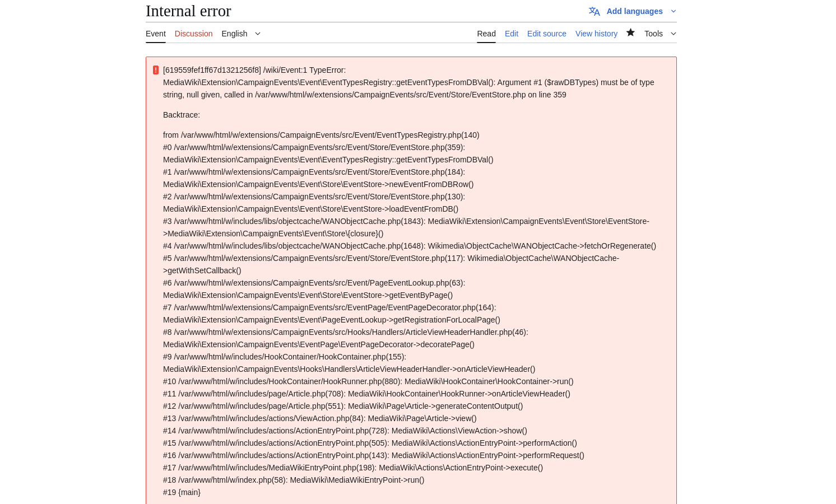Switch to the Event tab
Viewport: 836px width, 504px height.
pyautogui.click(x=156, y=34)
